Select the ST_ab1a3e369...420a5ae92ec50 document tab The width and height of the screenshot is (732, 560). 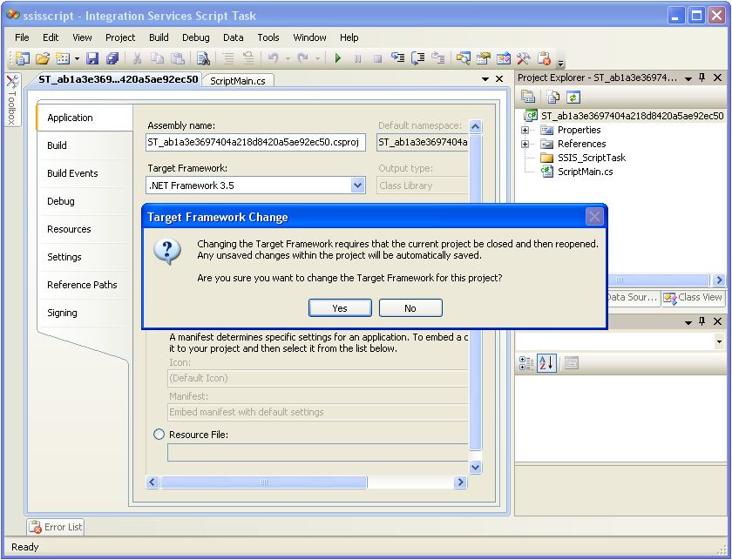tap(119, 79)
